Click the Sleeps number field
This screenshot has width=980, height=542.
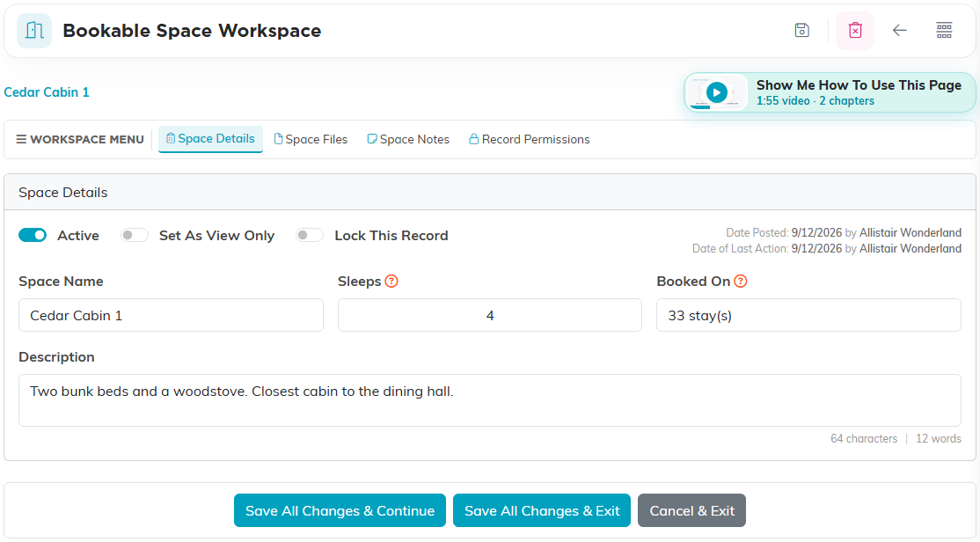(489, 315)
